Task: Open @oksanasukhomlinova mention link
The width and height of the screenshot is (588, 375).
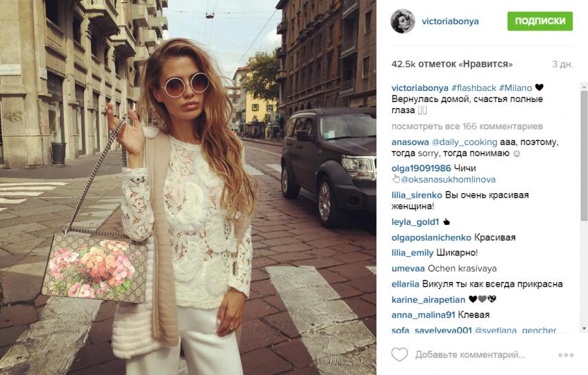Action: [448, 180]
